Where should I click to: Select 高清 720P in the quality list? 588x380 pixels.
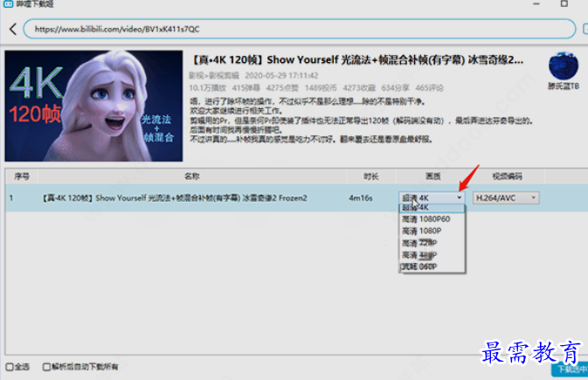point(432,243)
